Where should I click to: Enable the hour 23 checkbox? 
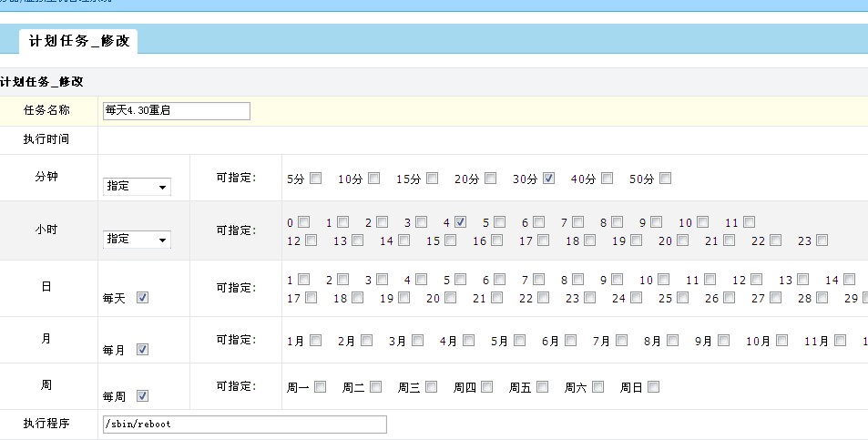tap(822, 240)
